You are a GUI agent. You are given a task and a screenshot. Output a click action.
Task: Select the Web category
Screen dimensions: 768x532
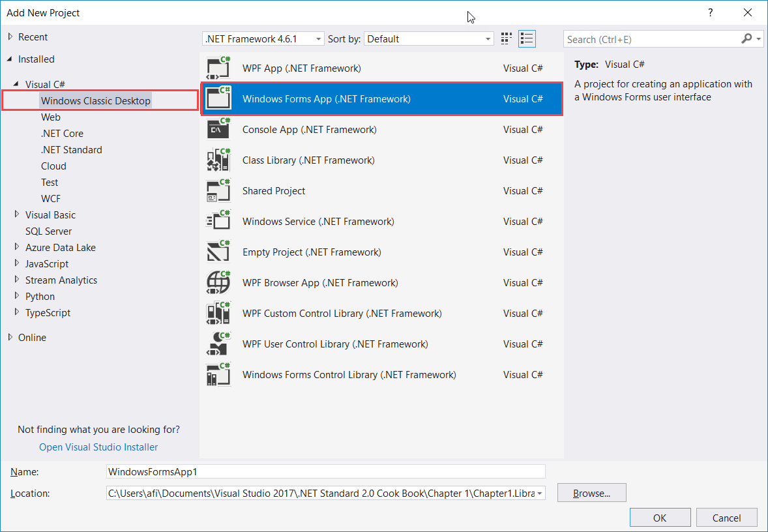coord(50,117)
